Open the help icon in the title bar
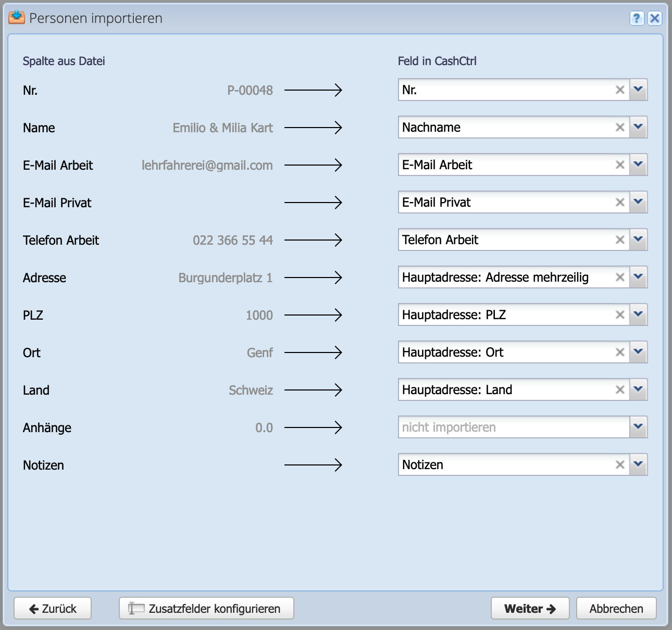 (636, 18)
